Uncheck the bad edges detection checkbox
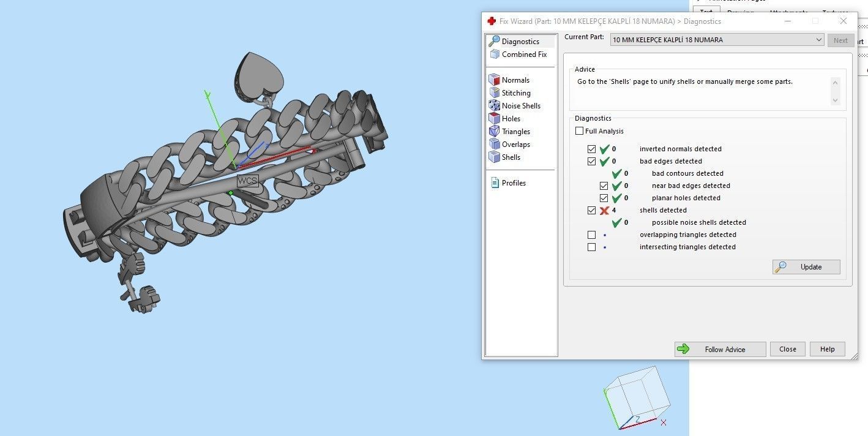The image size is (868, 436). (591, 162)
